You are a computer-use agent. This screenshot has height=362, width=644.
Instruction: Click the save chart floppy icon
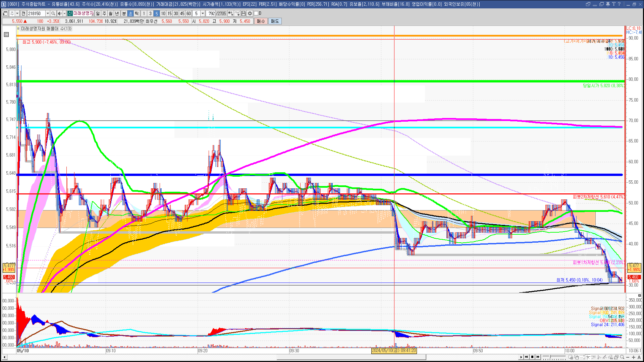pyautogui.click(x=244, y=13)
